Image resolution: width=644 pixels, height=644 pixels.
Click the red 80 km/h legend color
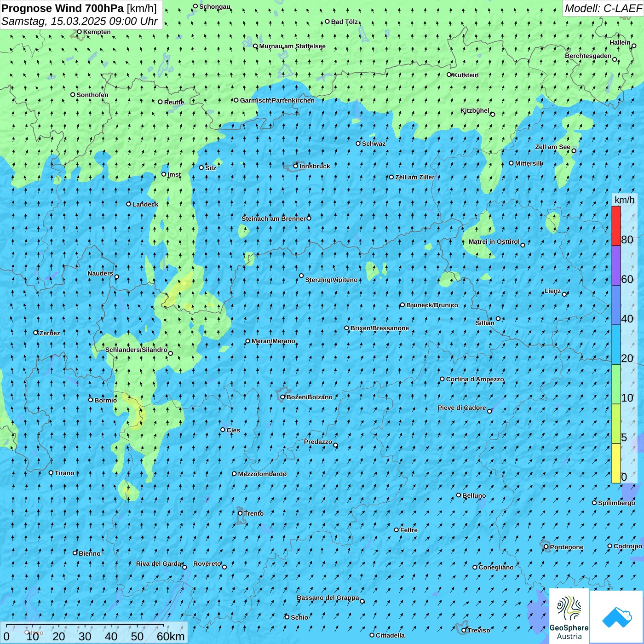(x=616, y=226)
